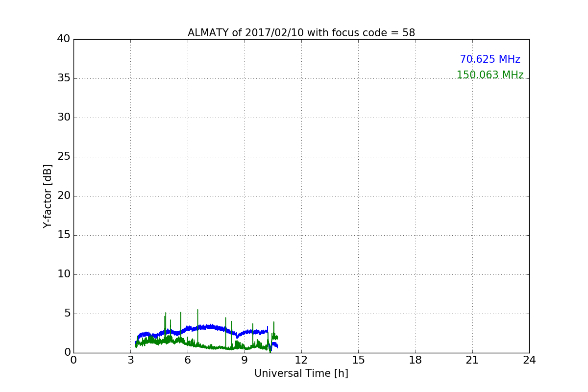Click the Universal Time [h] axis label
Image resolution: width=588 pixels, height=392 pixels.
(x=301, y=373)
